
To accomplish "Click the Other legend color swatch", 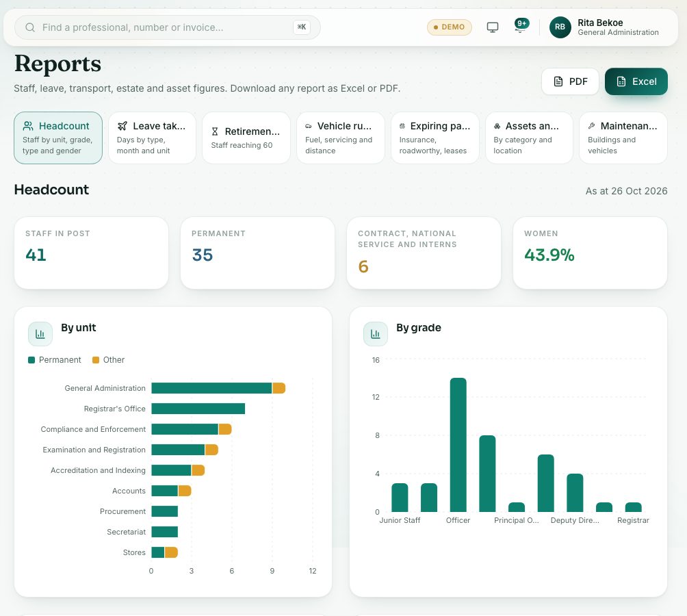I will pos(96,360).
